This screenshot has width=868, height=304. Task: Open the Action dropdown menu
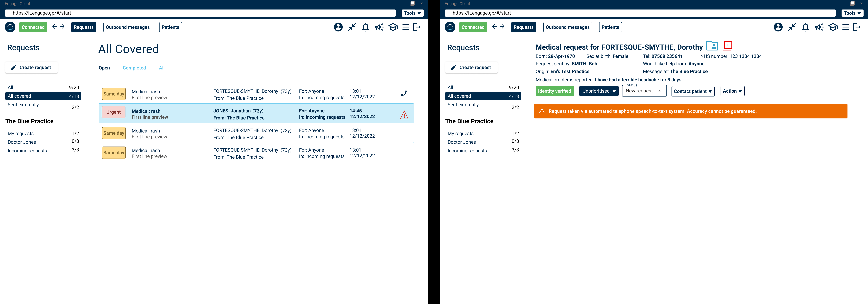[x=732, y=91]
